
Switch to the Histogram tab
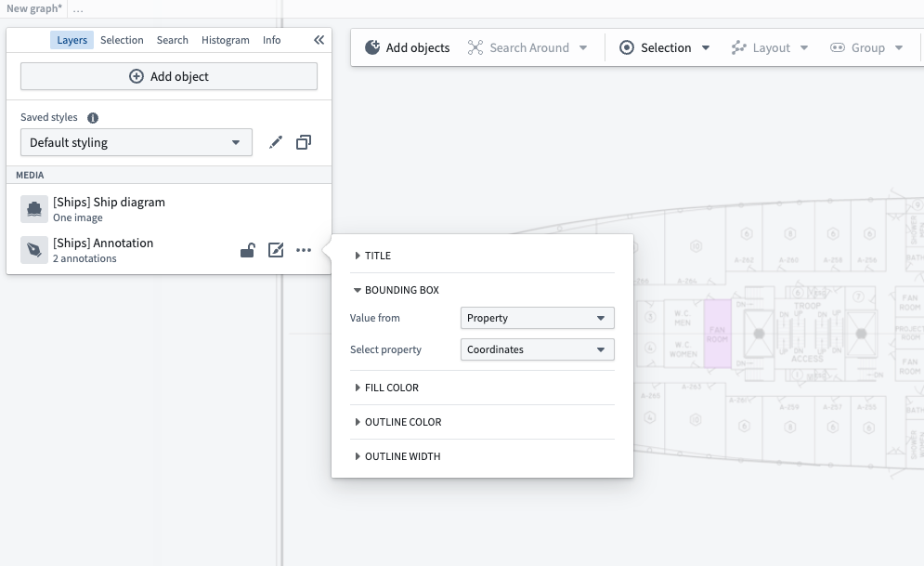click(x=226, y=40)
